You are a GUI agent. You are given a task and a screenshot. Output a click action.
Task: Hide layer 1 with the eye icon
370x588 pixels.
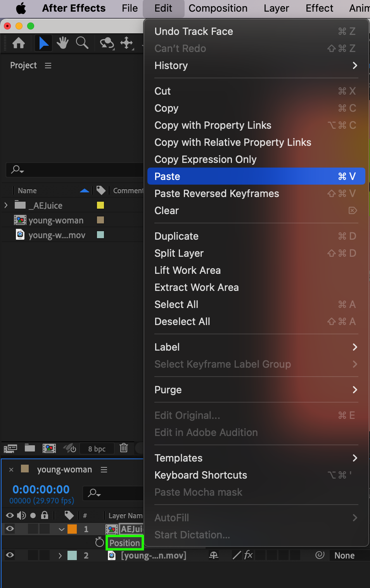pos(10,529)
